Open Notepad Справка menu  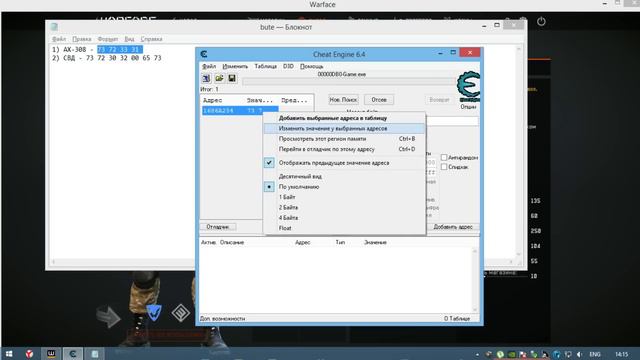(x=151, y=39)
